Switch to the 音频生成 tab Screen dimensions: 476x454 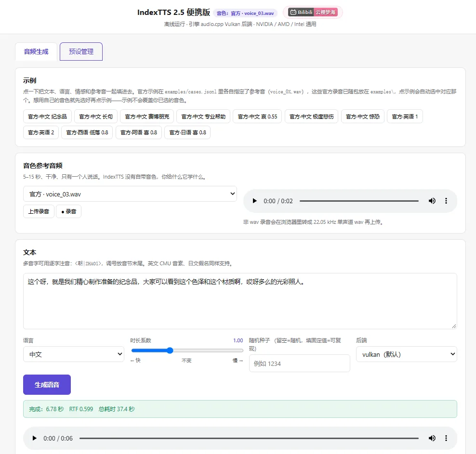(x=36, y=52)
